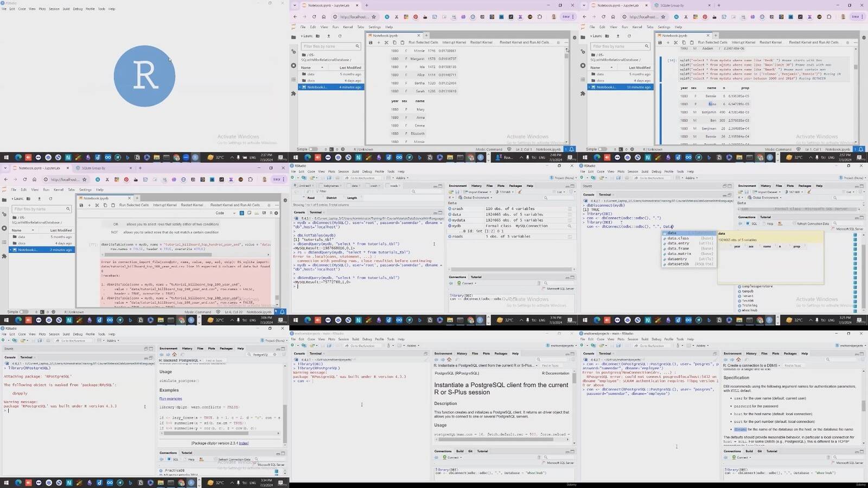Open Packages tab in "Instantiate a PostgreSQL client" RStudio
This screenshot has height=488, width=868.
(501, 353)
